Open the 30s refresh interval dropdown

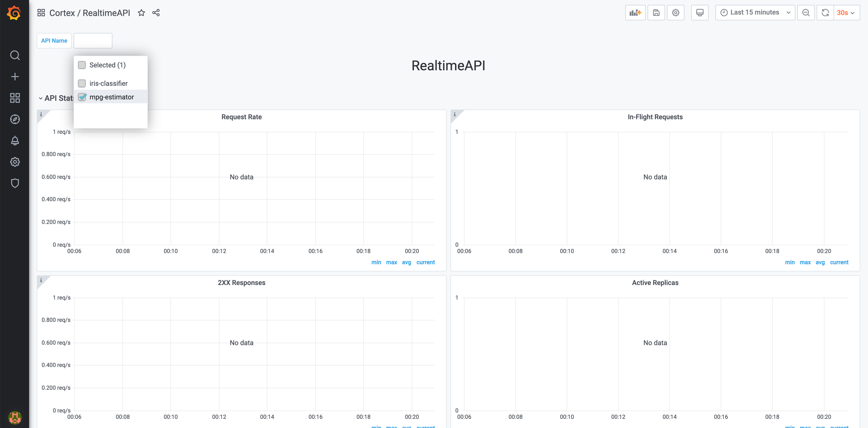tap(846, 13)
